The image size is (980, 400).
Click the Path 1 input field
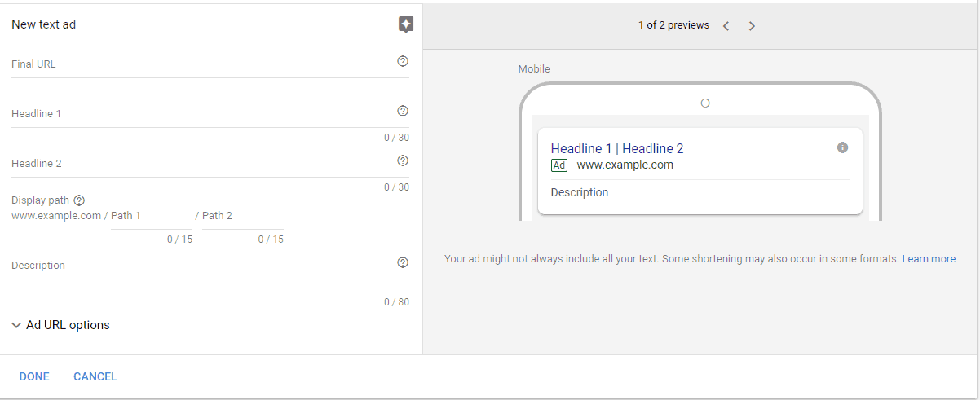click(152, 217)
